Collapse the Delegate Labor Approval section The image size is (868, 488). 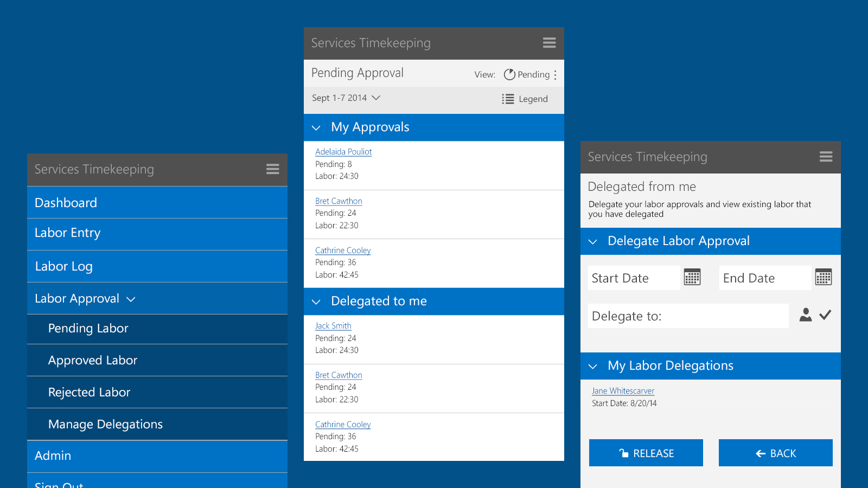pos(593,242)
